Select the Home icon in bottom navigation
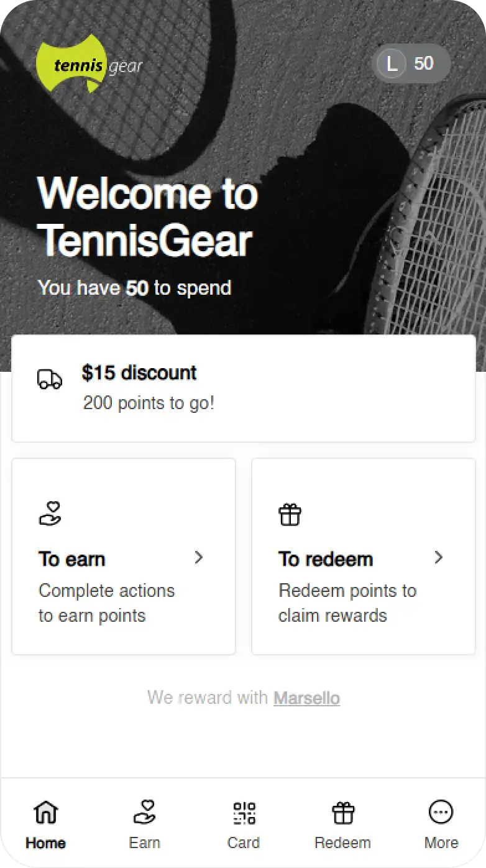The width and height of the screenshot is (486, 868). [x=45, y=812]
